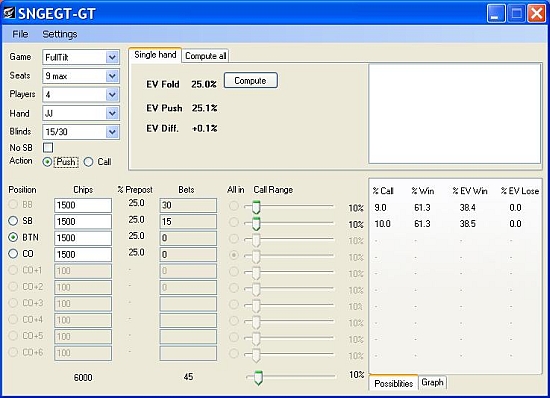550x398 pixels.
Task: Tick the No SB checkbox
Action: tap(48, 147)
